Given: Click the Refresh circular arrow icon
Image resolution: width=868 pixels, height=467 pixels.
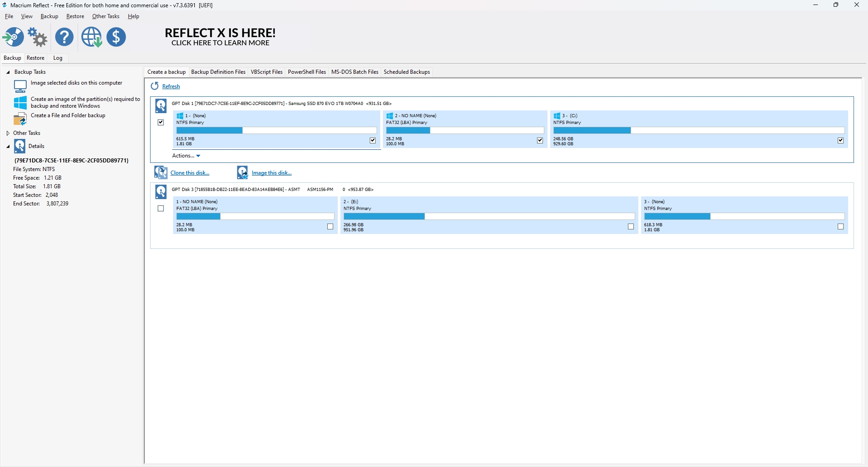Looking at the screenshot, I should (155, 86).
